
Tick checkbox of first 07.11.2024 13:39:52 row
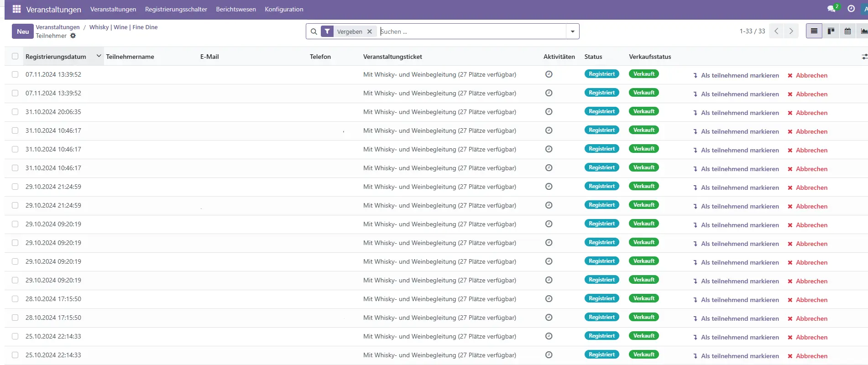[15, 74]
